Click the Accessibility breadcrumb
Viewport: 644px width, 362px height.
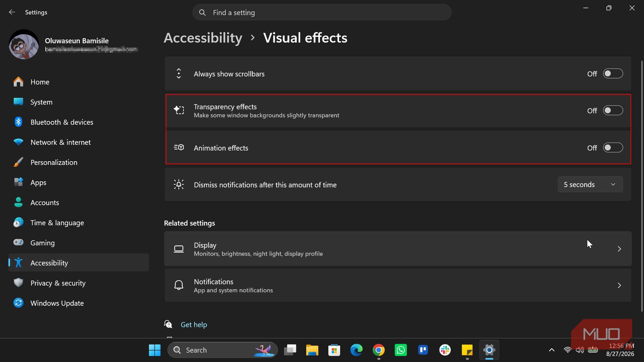point(203,38)
